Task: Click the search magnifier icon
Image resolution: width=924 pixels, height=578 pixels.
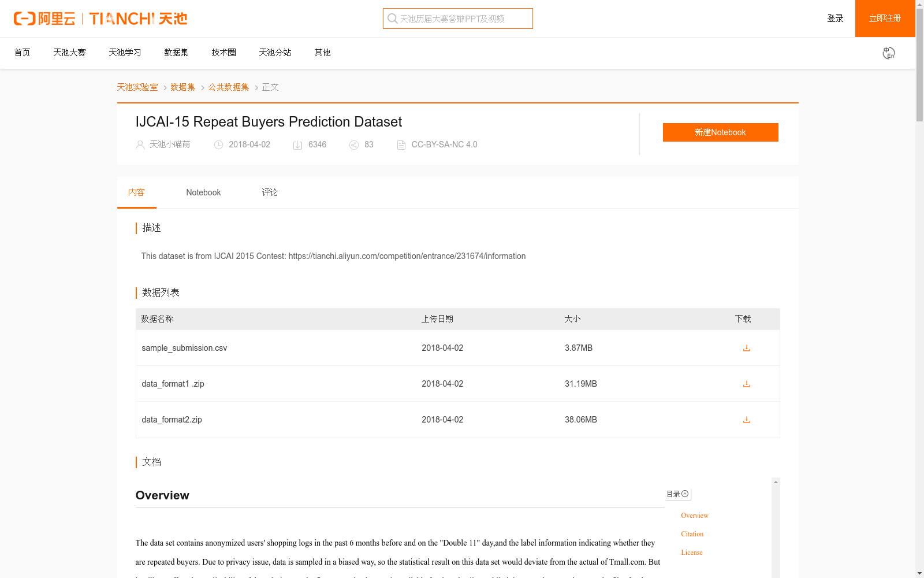Action: click(x=393, y=18)
